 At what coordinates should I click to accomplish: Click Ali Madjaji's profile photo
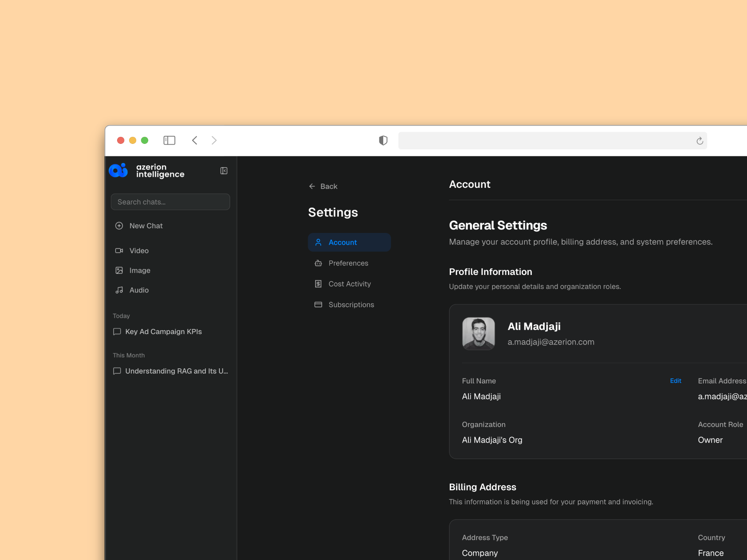(x=478, y=334)
